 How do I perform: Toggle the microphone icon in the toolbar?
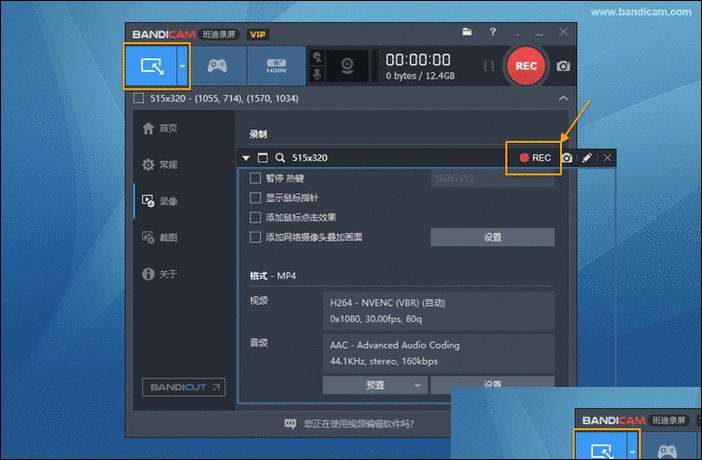pos(317,74)
